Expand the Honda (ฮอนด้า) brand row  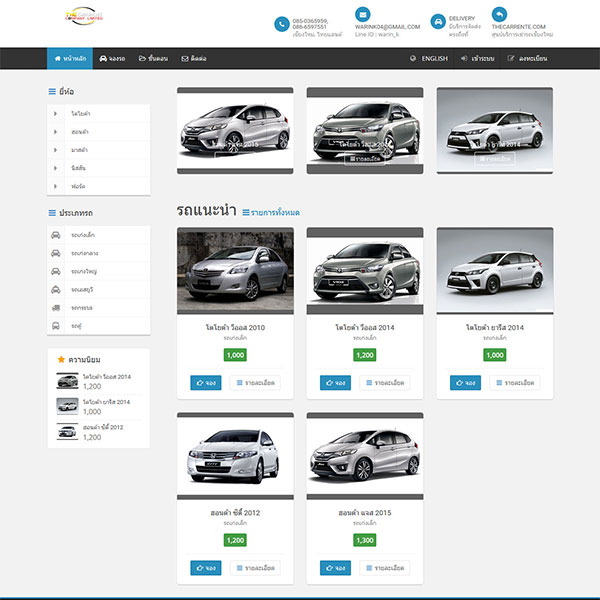point(98,132)
